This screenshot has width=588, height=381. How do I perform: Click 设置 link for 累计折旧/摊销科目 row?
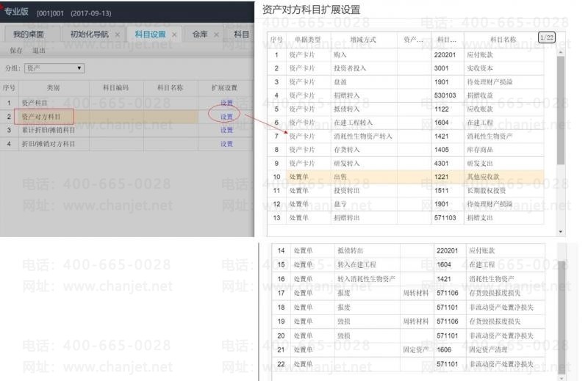tap(226, 130)
